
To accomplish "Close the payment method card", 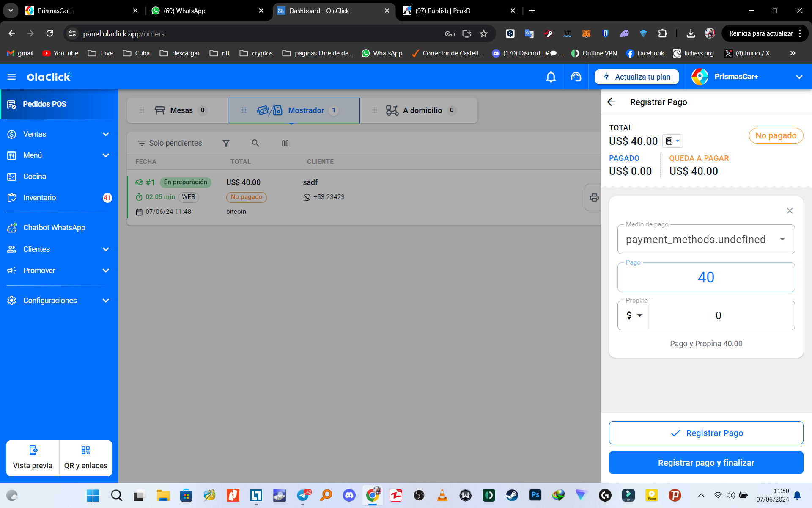I will click(790, 210).
